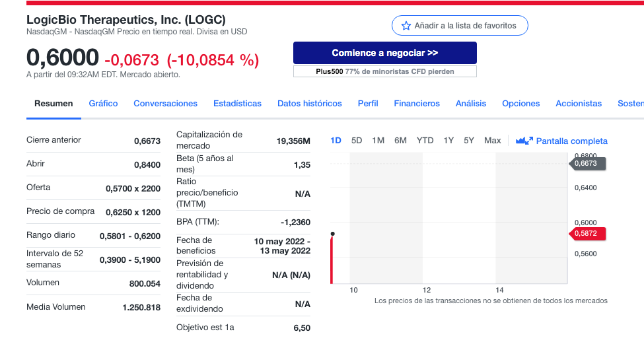The image size is (644, 350).
Task: Click the market open status text
Action: (103, 75)
